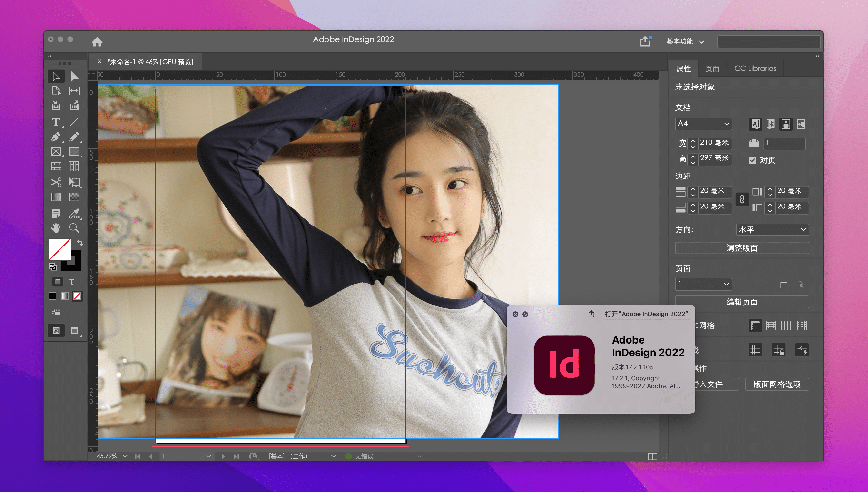Screen dimensions: 868x492
Task: Expand the 方向 水平 dropdown
Action: coord(772,230)
